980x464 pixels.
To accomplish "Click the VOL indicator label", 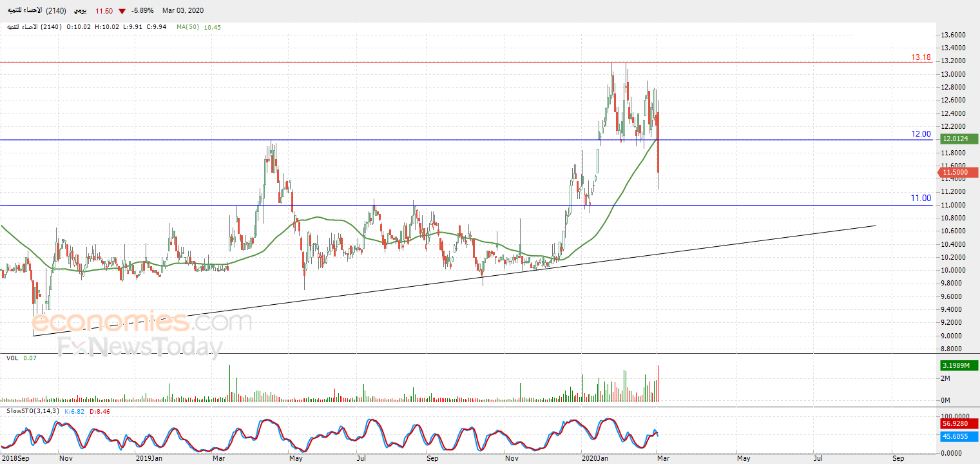I will click(12, 358).
